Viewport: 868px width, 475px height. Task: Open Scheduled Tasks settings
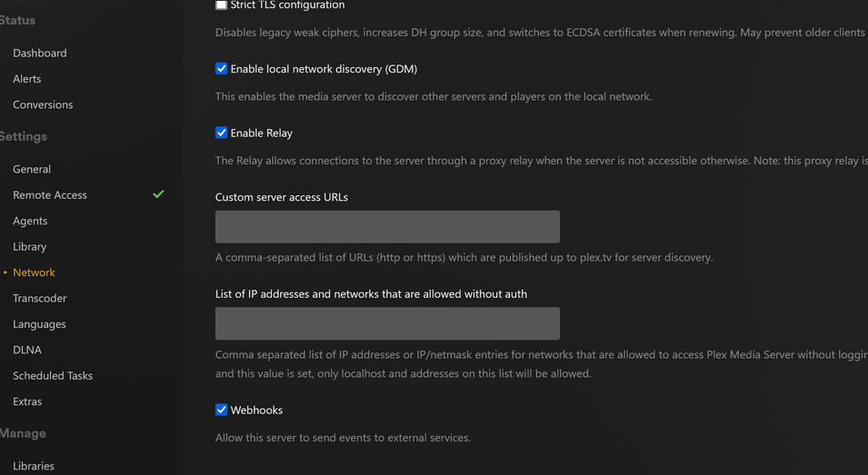pyautogui.click(x=53, y=375)
